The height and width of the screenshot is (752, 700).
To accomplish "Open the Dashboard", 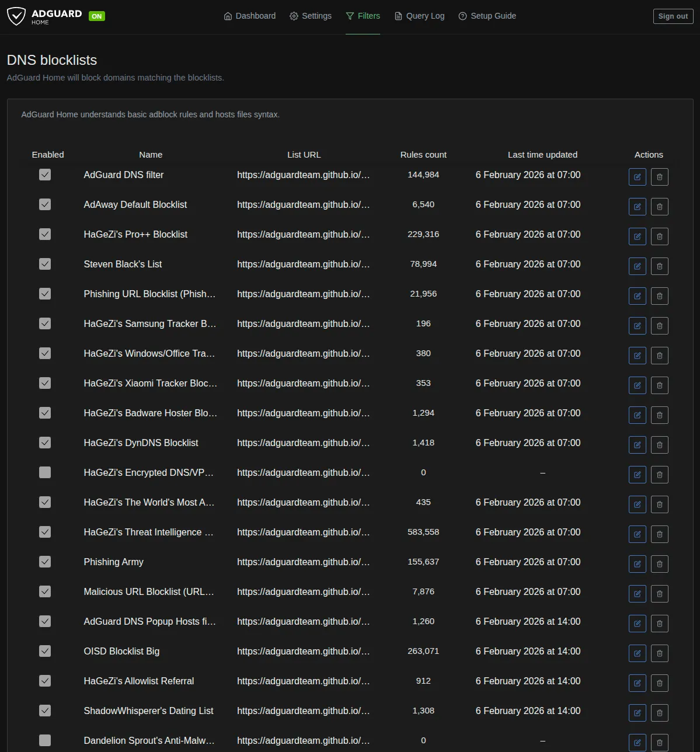I will click(x=249, y=16).
